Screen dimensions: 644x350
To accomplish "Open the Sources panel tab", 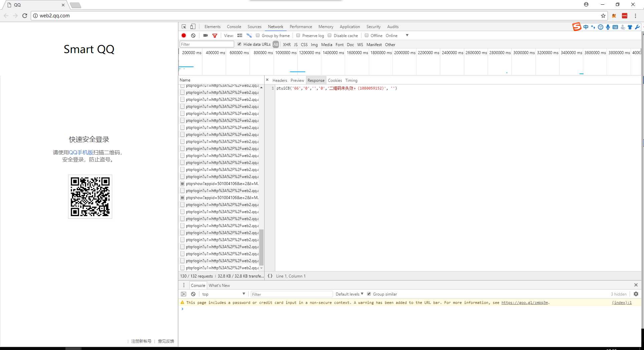I will (255, 27).
